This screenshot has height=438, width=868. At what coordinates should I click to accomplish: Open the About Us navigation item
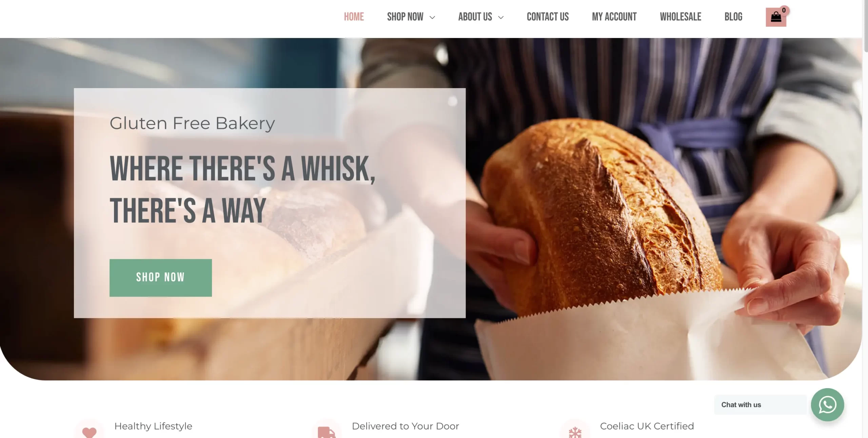(475, 17)
